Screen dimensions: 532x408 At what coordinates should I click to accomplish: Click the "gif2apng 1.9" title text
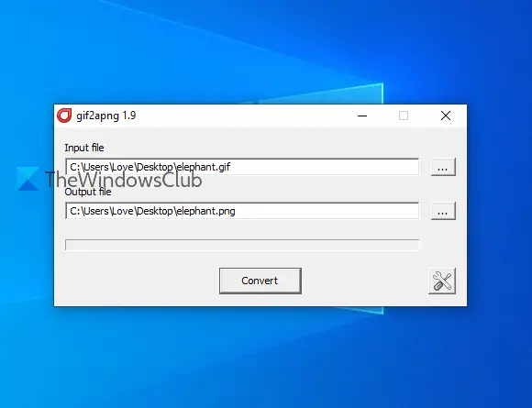click(x=106, y=116)
